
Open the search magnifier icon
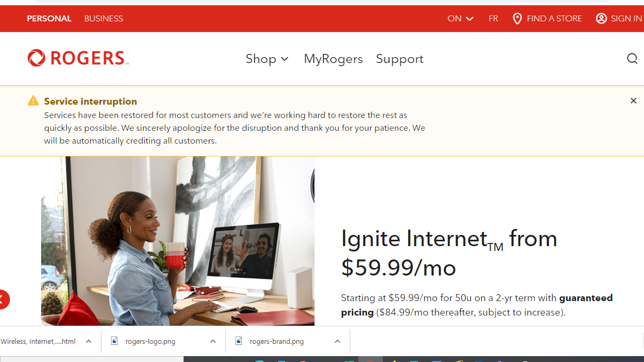point(632,58)
